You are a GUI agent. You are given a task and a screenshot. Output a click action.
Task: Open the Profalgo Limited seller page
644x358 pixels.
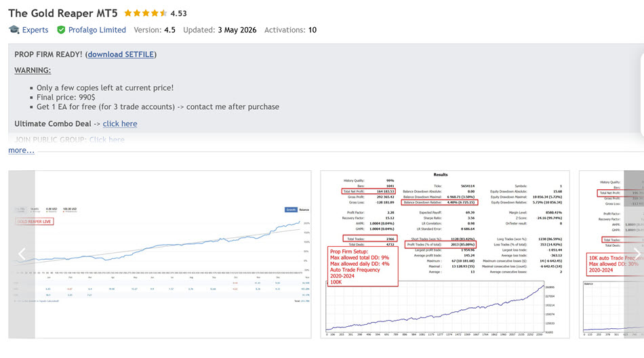click(x=97, y=30)
